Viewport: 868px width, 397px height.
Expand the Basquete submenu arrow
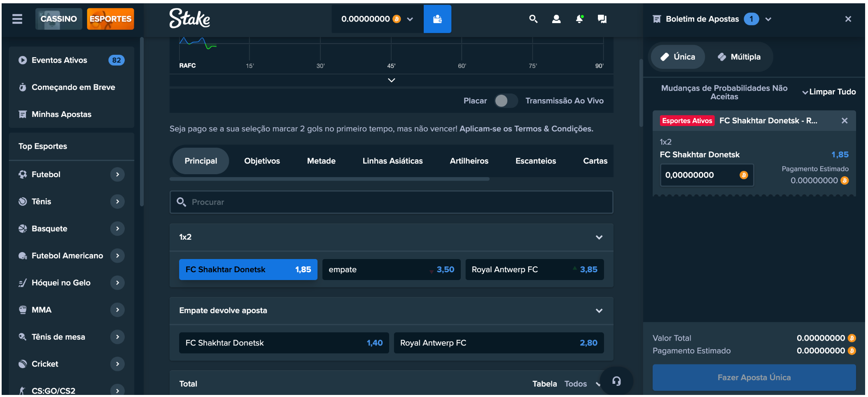coord(117,229)
